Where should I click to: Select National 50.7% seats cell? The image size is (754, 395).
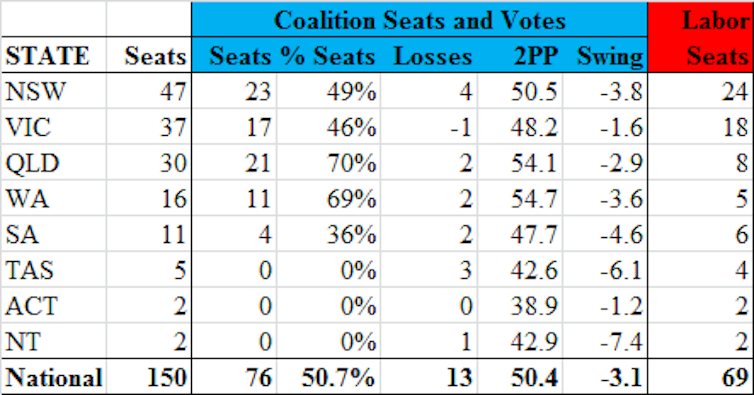tap(338, 377)
